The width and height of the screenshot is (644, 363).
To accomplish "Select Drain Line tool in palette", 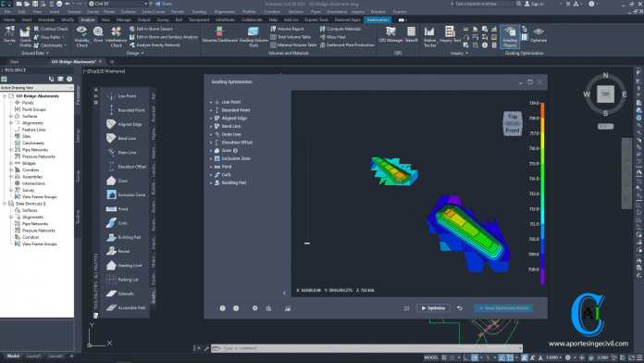I will [121, 153].
